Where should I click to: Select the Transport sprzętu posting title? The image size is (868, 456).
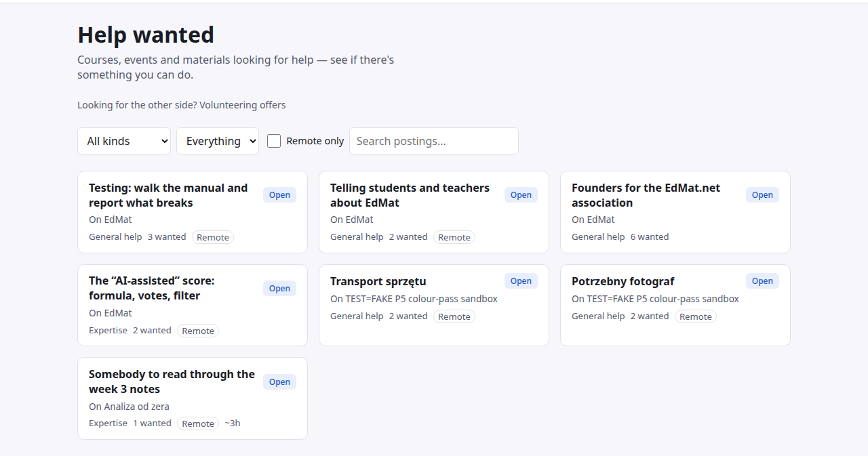click(x=378, y=281)
